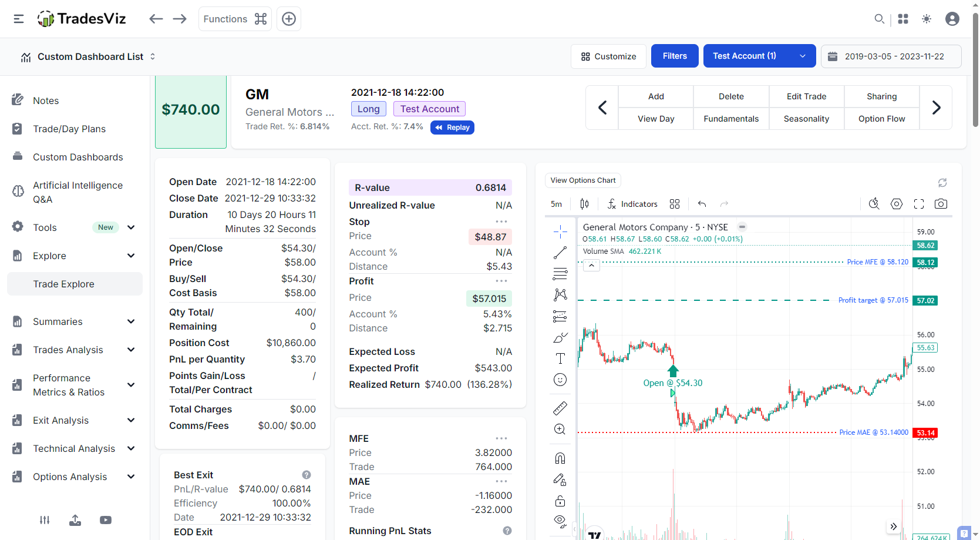Go forward with the right arrow
Image resolution: width=980 pixels, height=540 pixels.
[x=180, y=19]
